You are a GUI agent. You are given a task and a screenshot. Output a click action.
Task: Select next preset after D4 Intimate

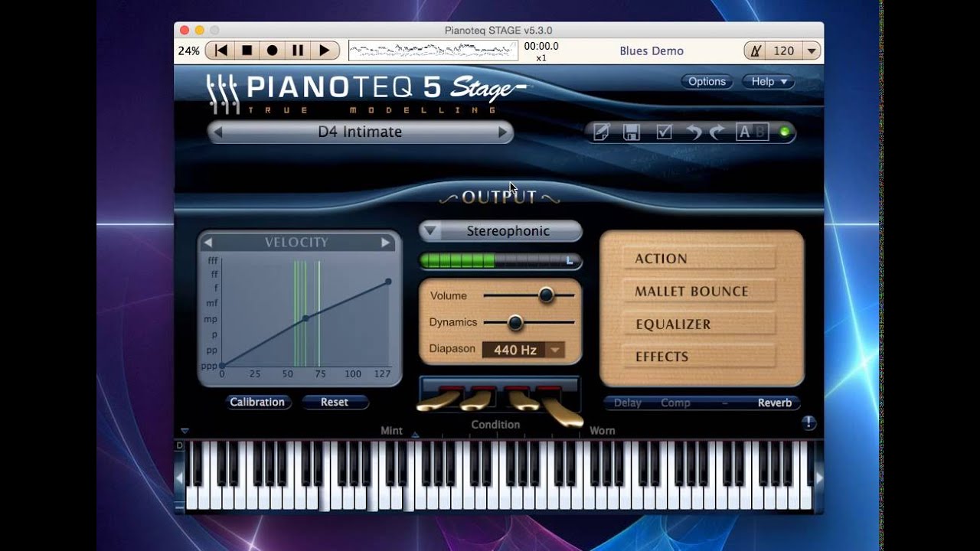[x=502, y=132]
